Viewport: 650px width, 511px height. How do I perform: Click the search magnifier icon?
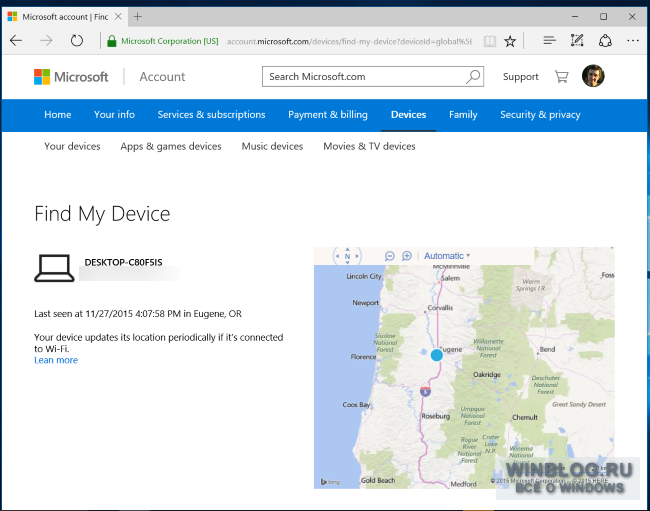tap(473, 77)
